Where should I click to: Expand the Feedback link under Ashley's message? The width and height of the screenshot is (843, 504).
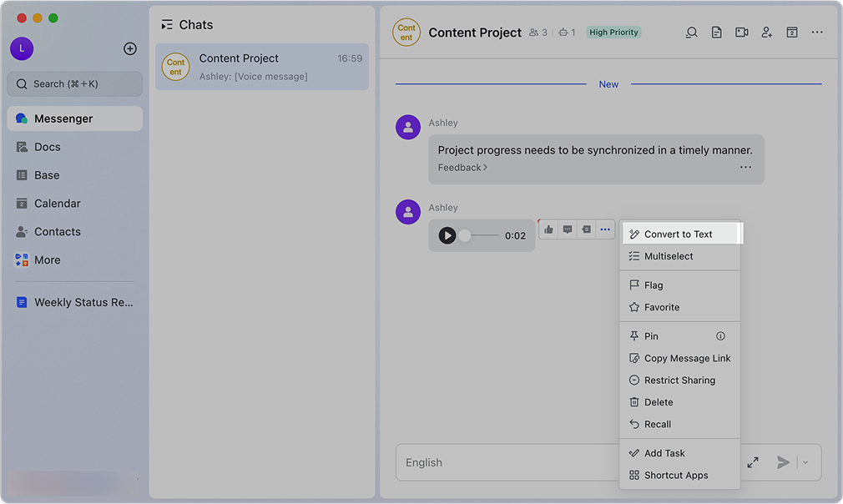[x=462, y=168]
